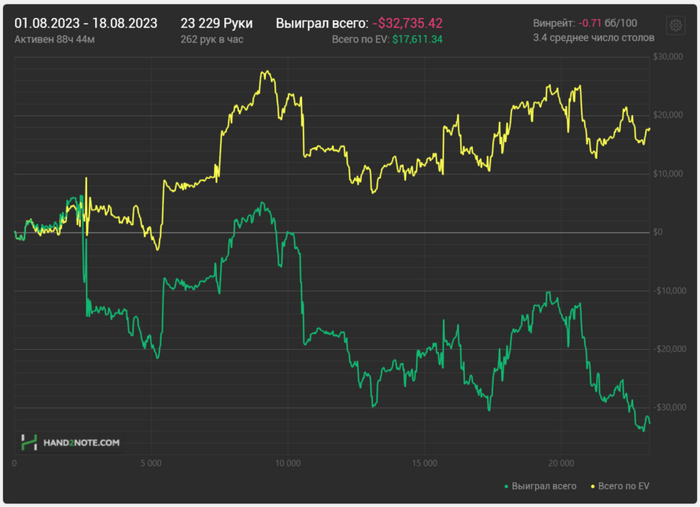Toggle the 'Выиграл всего' legend series
700x507 pixels.
pos(540,486)
